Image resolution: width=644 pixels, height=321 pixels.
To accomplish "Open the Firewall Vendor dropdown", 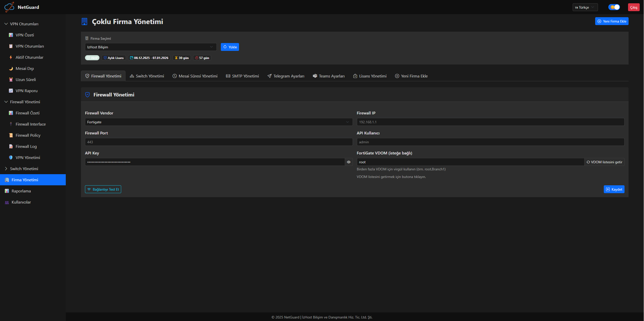I will point(219,122).
